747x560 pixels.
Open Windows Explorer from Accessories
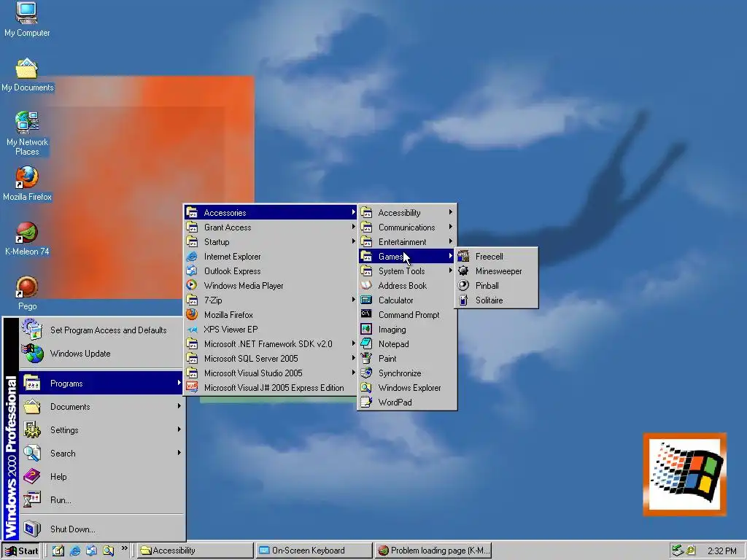407,388
